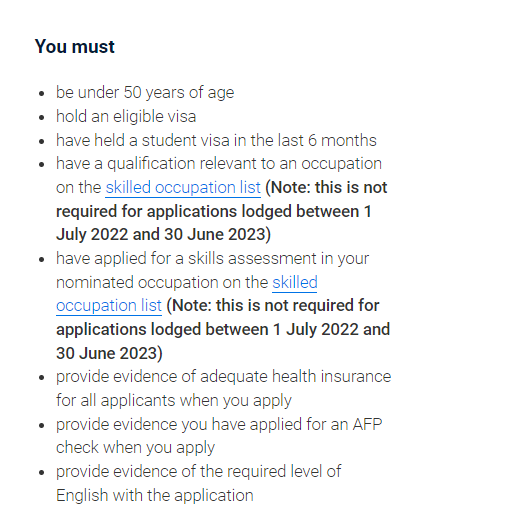Screen dimensions: 505x527
Task: Click the 'hold an eligible visa' item
Action: [126, 116]
